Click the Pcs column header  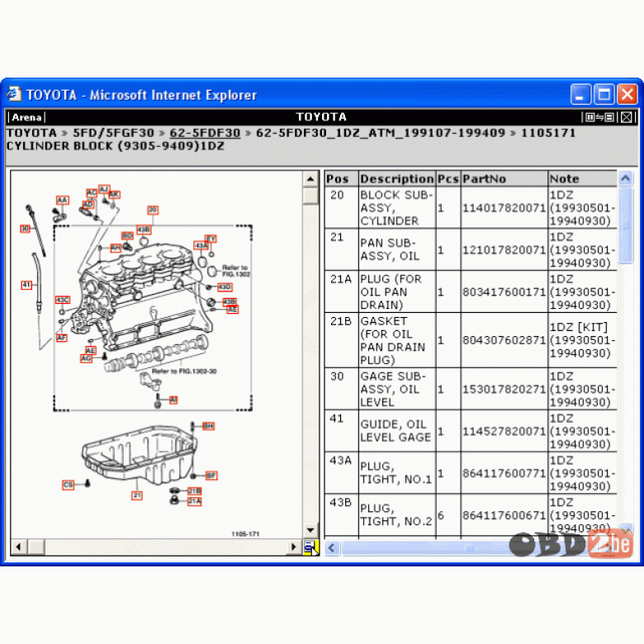pos(448,178)
